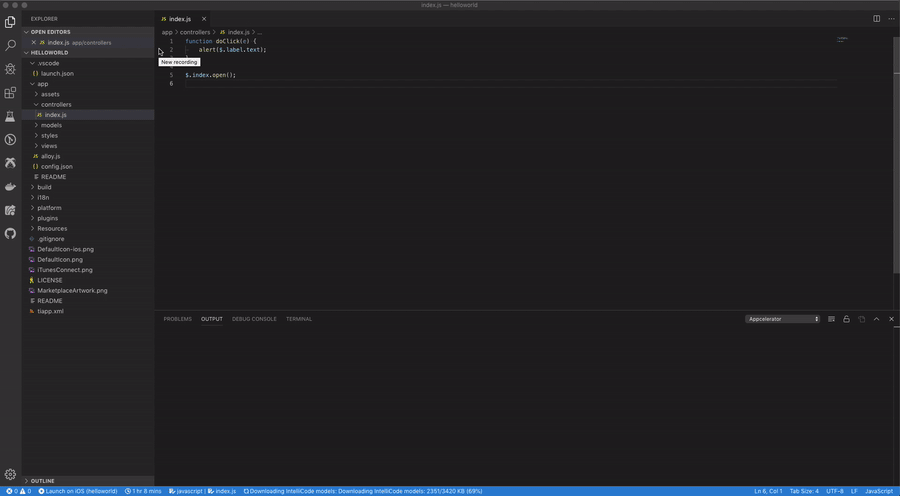Viewport: 900px width, 496px height.
Task: Open the Git Graph activity bar icon
Action: point(10,140)
